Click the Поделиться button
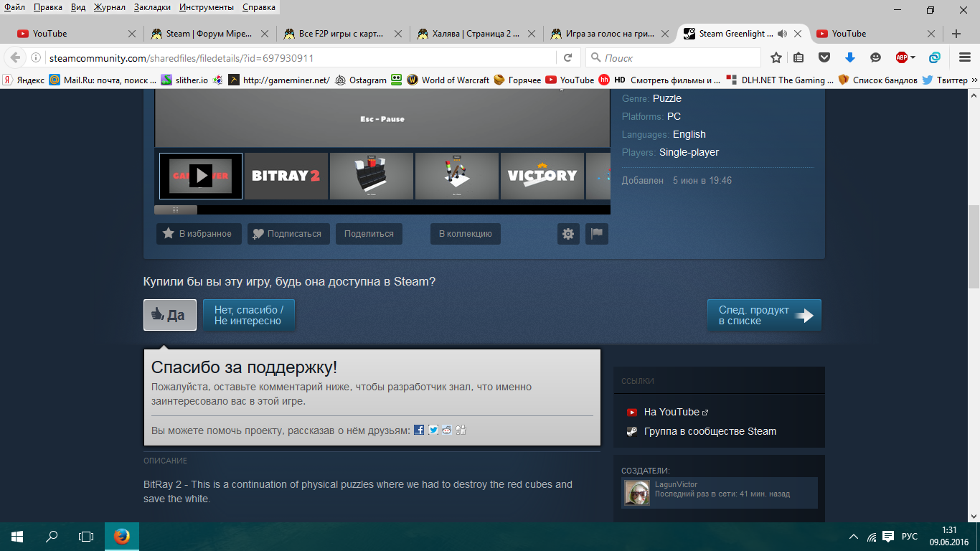Viewport: 980px width, 551px height. 369,234
